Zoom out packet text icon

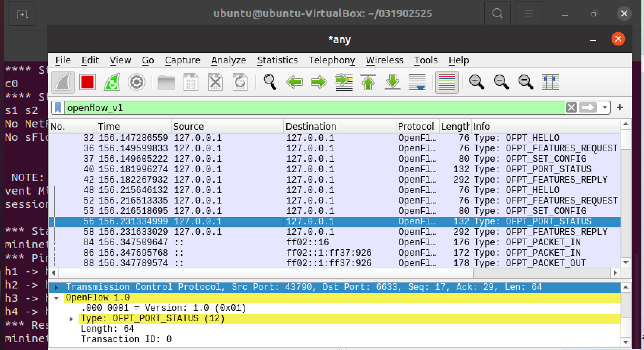[x=501, y=82]
